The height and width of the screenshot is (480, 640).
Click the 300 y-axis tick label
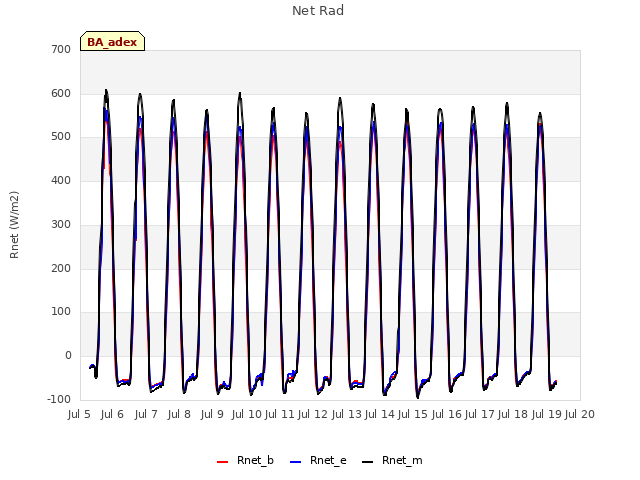coord(61,224)
